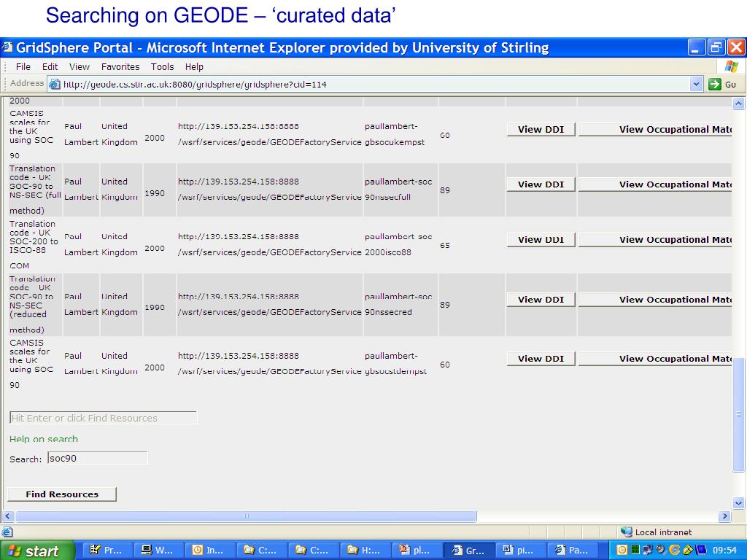Viewport: 747px width, 560px height.
Task: Open the 'W...' taskbar item
Action: [x=158, y=550]
